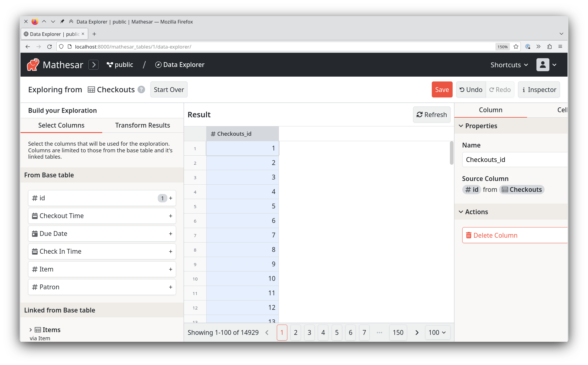Open the Mathesar home via elephant logo
The width and height of the screenshot is (588, 365).
(x=33, y=65)
